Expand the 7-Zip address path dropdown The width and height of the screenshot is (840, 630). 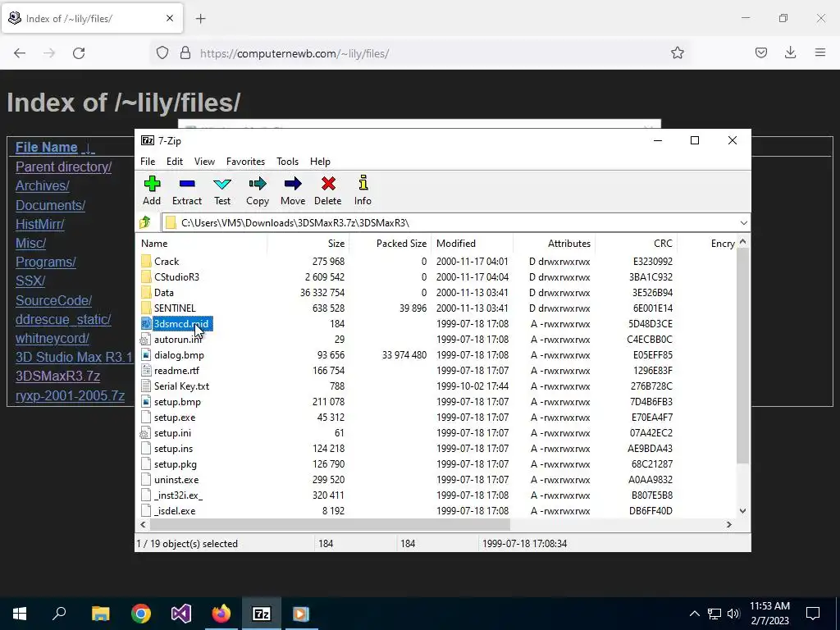tap(743, 223)
